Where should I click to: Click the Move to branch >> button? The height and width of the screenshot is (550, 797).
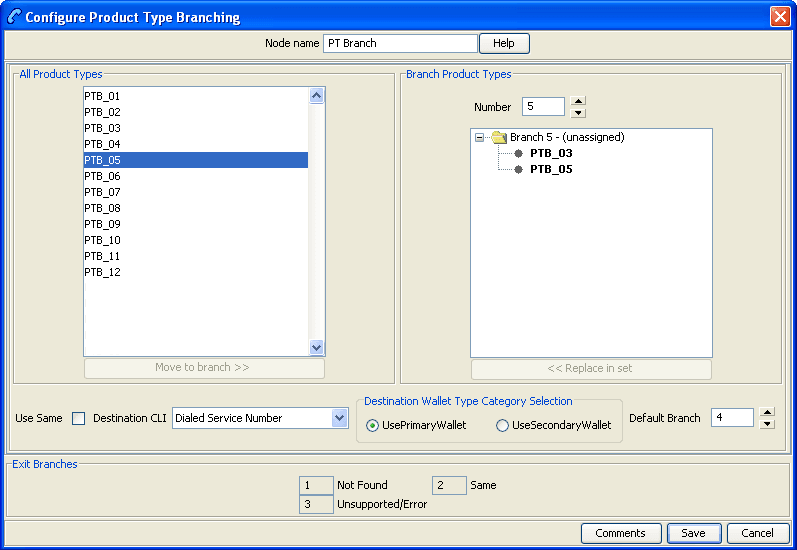[x=204, y=368]
